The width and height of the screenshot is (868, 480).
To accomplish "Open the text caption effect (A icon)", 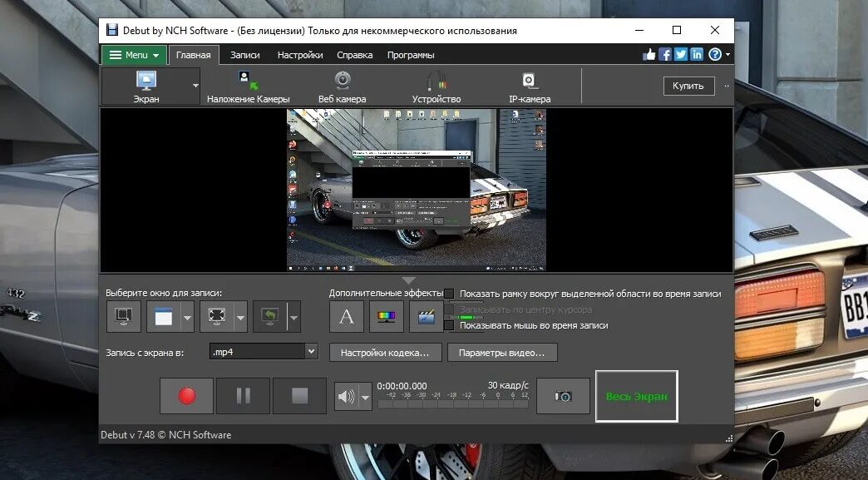I will (x=347, y=317).
